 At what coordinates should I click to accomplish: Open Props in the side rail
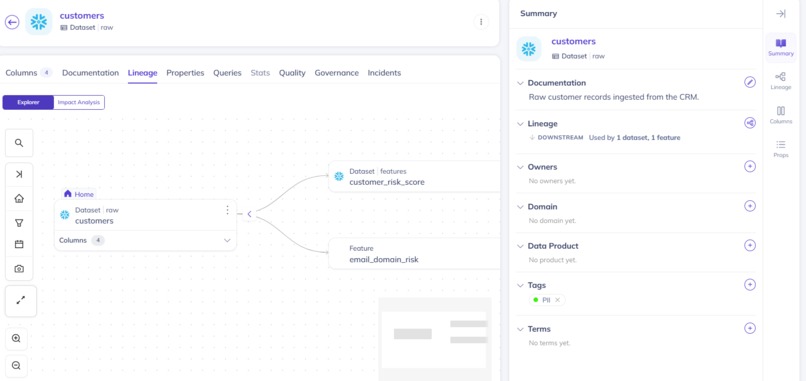point(781,149)
